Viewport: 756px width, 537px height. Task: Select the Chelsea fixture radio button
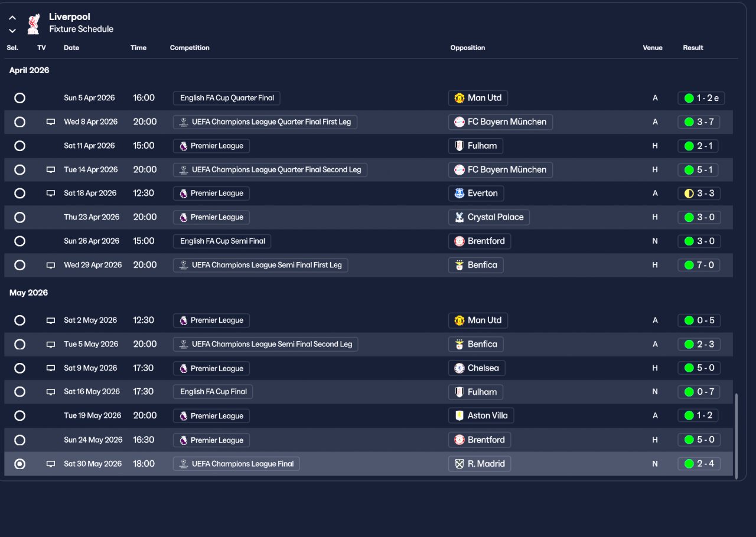pyautogui.click(x=20, y=368)
